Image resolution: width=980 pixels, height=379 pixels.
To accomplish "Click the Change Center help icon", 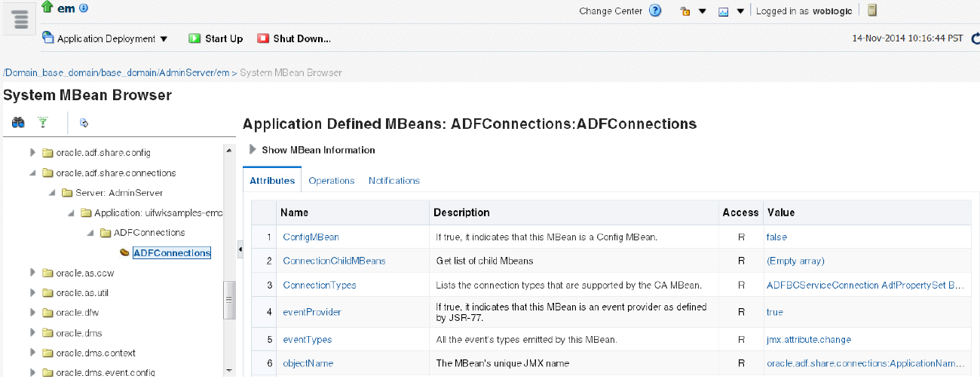I will pyautogui.click(x=655, y=11).
